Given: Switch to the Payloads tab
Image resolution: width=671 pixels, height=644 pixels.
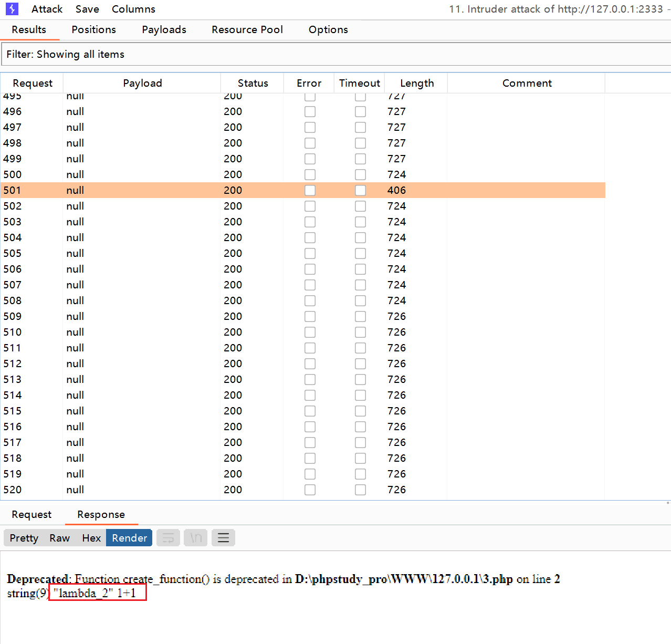Looking at the screenshot, I should click(x=164, y=29).
